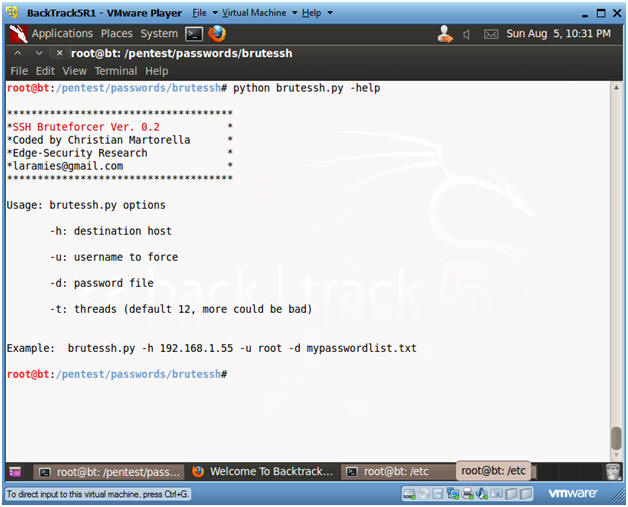This screenshot has width=628, height=507.
Task: Launch Firefox from the top panel
Action: click(217, 34)
